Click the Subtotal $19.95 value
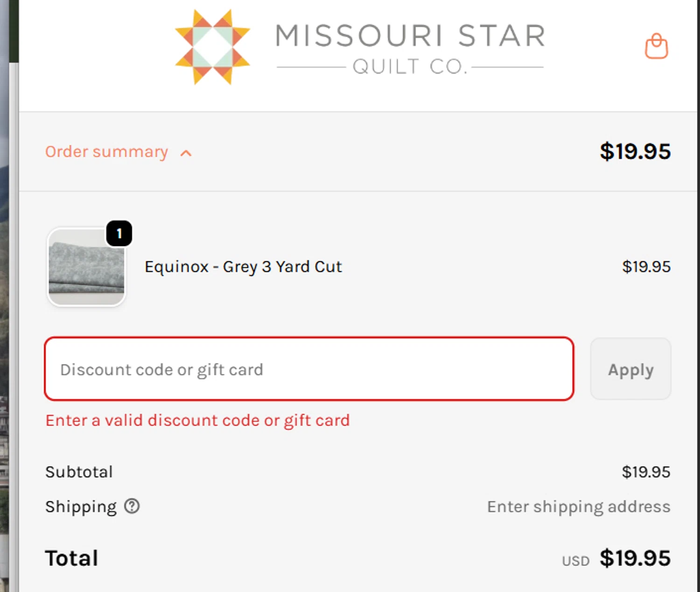 tap(646, 472)
